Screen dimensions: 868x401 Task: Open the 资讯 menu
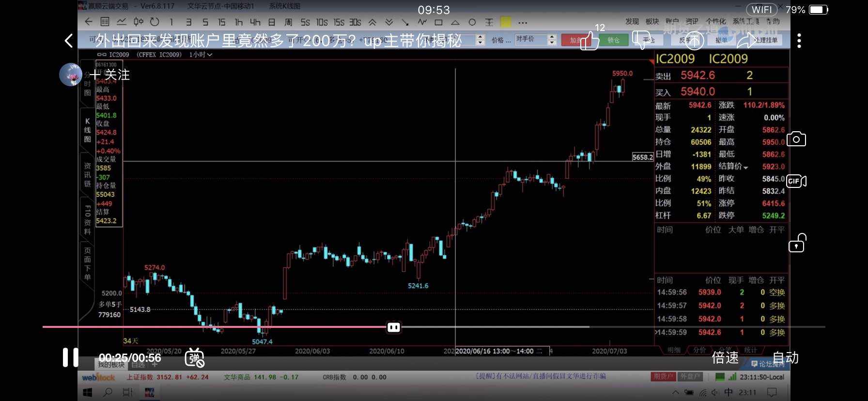[692, 22]
